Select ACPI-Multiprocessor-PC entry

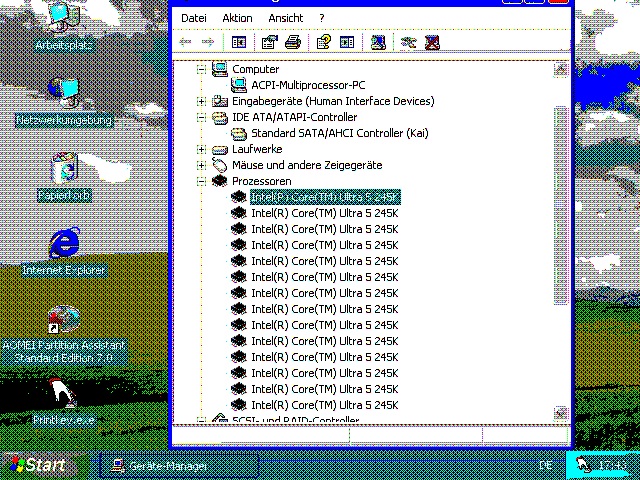308,85
